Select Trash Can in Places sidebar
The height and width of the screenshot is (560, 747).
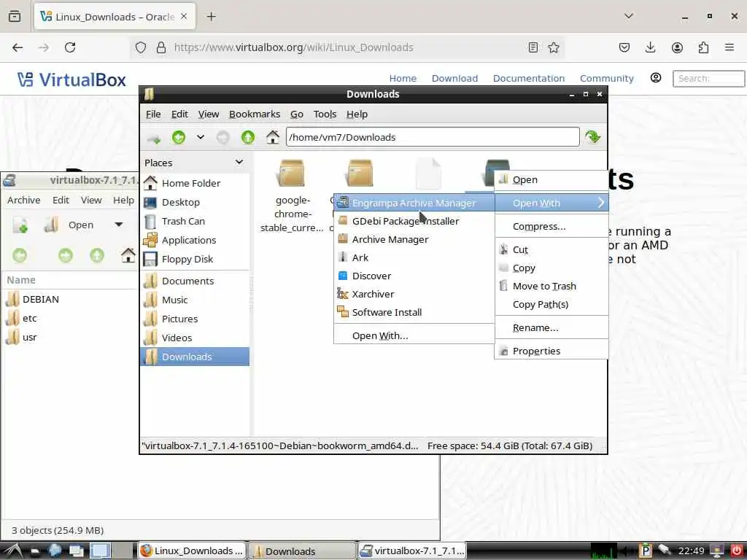[x=194, y=221]
